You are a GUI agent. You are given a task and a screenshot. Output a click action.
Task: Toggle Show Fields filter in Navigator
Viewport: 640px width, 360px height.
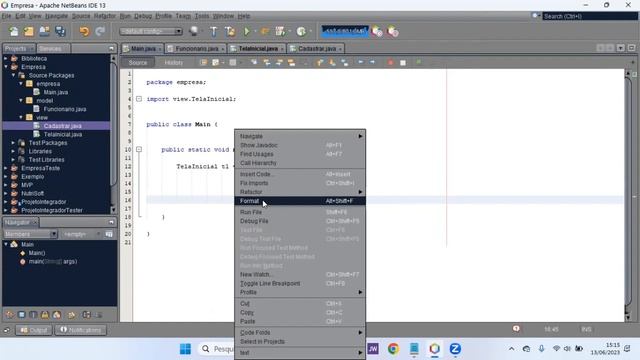[x=22, y=315]
